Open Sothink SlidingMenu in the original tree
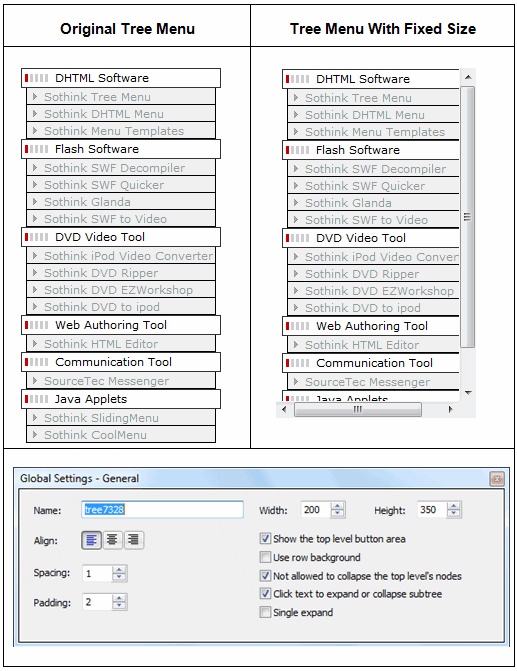The image size is (517, 671). point(121,418)
